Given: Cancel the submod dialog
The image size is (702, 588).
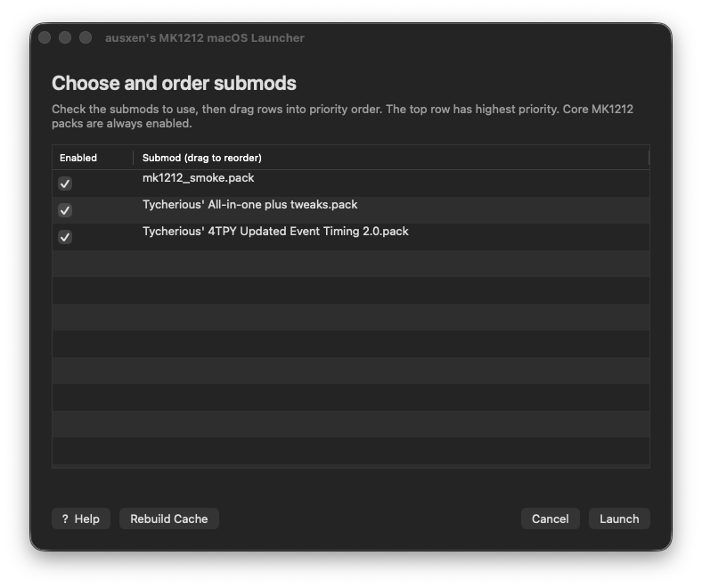Looking at the screenshot, I should (x=551, y=519).
